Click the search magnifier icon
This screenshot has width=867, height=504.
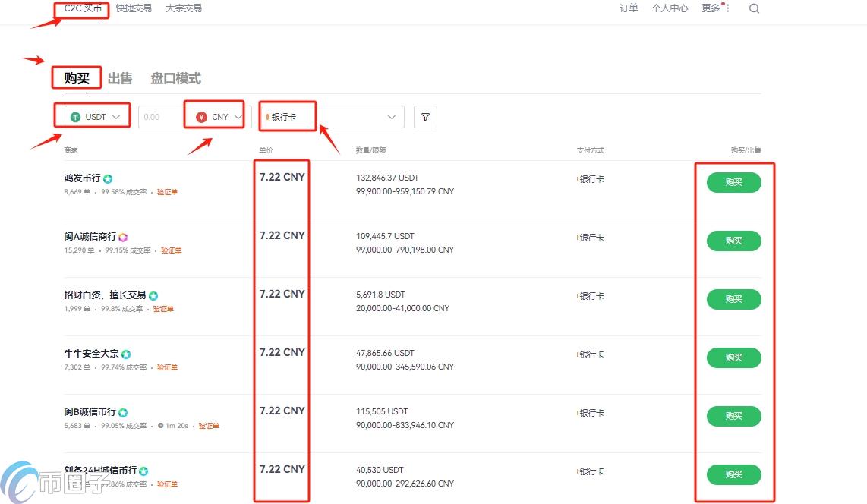pos(754,8)
